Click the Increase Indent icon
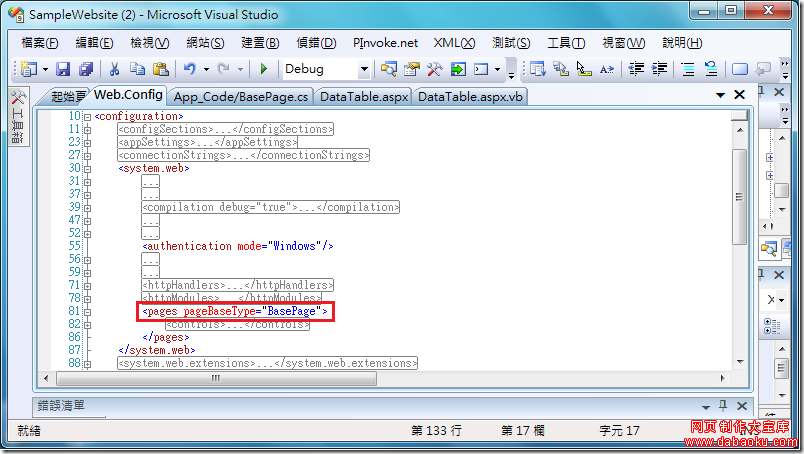 pyautogui.click(x=659, y=69)
